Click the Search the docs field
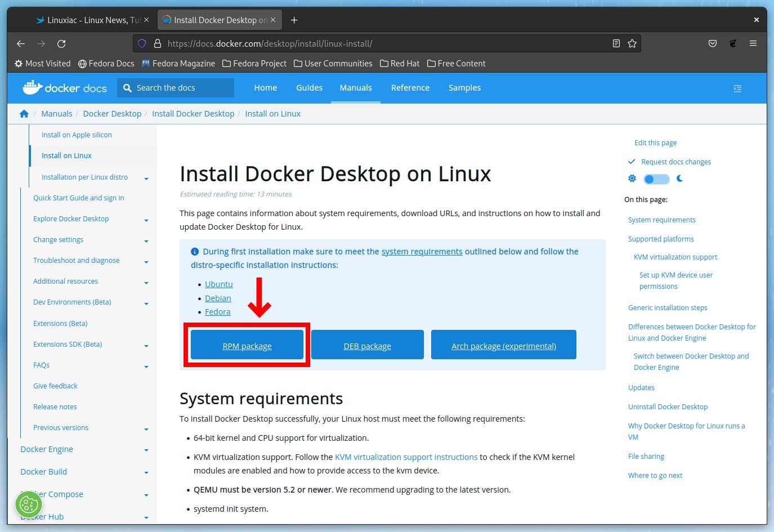 [176, 88]
